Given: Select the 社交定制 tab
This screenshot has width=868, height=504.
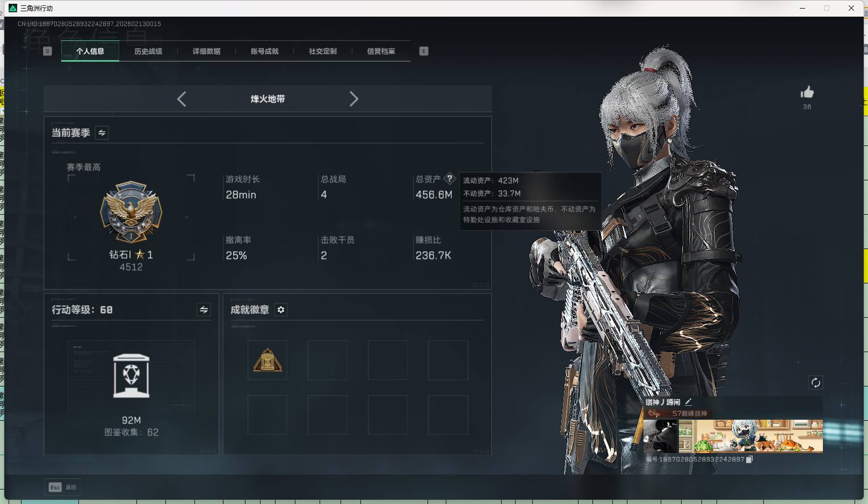Looking at the screenshot, I should coord(322,51).
